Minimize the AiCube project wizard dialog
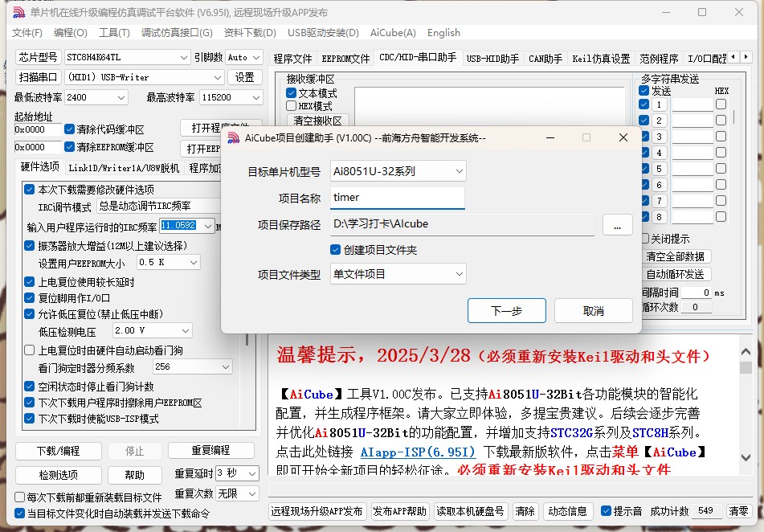 (550, 138)
